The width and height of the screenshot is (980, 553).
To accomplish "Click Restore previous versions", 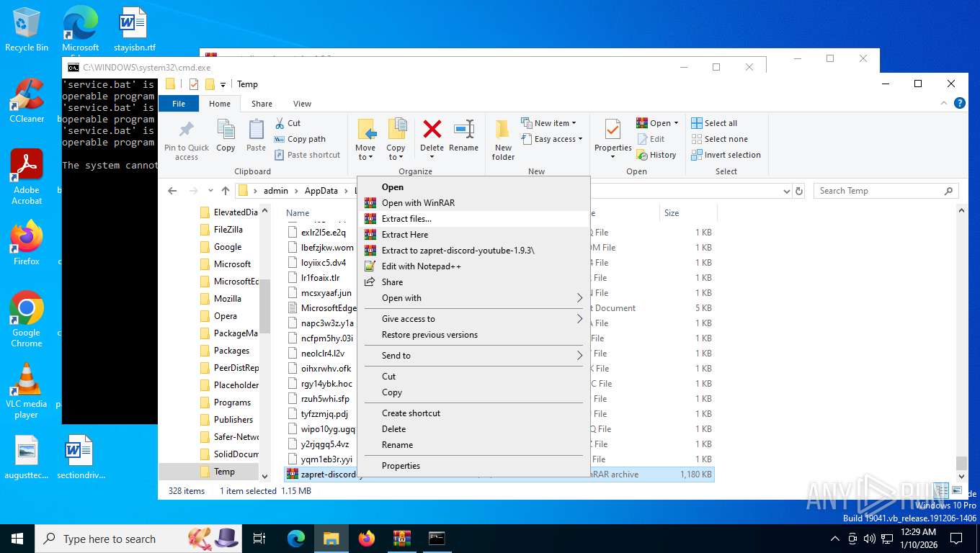I will pyautogui.click(x=473, y=334).
